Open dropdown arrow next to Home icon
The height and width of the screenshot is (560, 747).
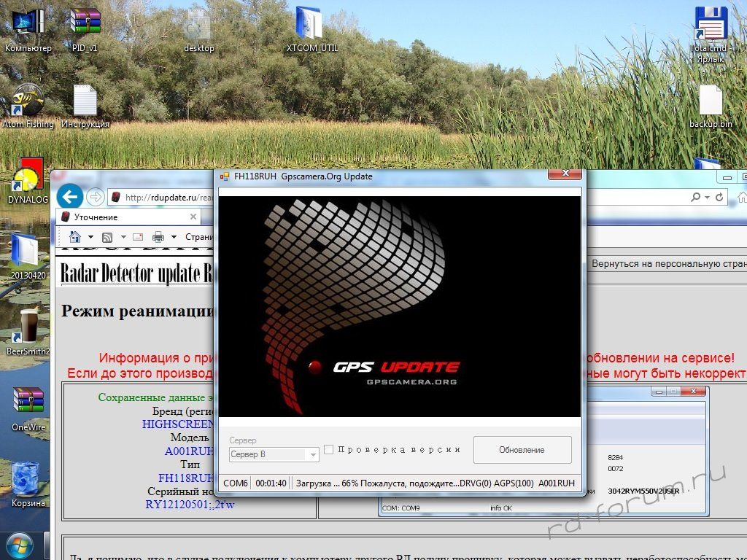click(x=90, y=237)
